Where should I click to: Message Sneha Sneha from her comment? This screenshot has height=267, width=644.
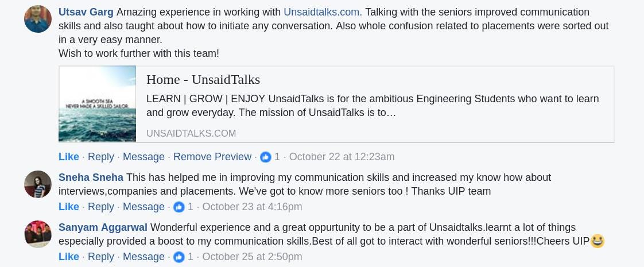(x=143, y=207)
